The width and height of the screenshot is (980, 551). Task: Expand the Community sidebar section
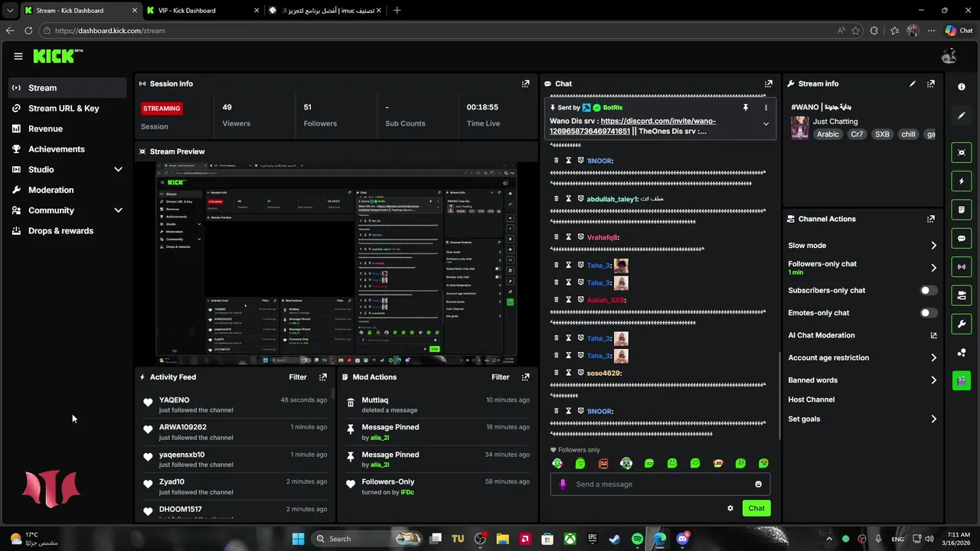click(x=118, y=210)
